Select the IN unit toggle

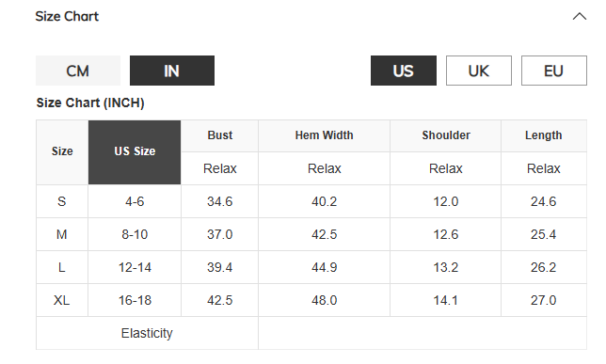point(172,71)
